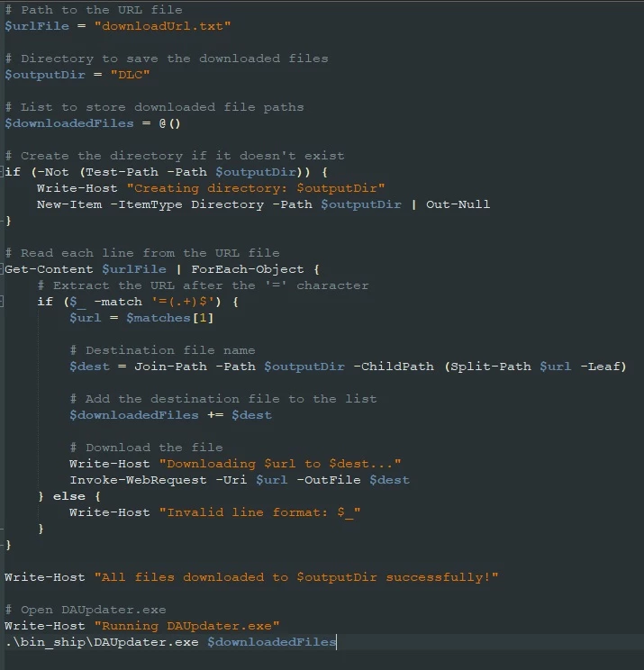Click the '-Uri' parameter
Image resolution: width=644 pixels, height=670 pixels.
[x=231, y=481]
